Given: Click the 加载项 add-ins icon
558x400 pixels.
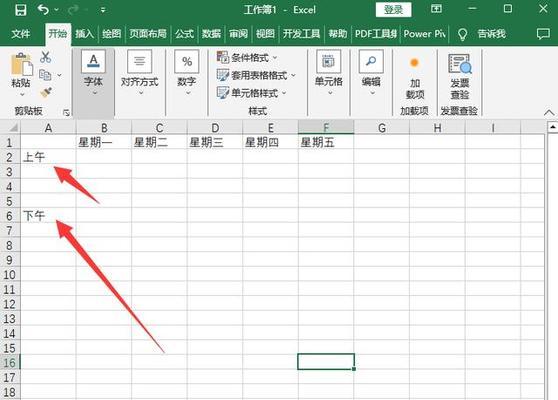Looking at the screenshot, I should click(x=414, y=63).
